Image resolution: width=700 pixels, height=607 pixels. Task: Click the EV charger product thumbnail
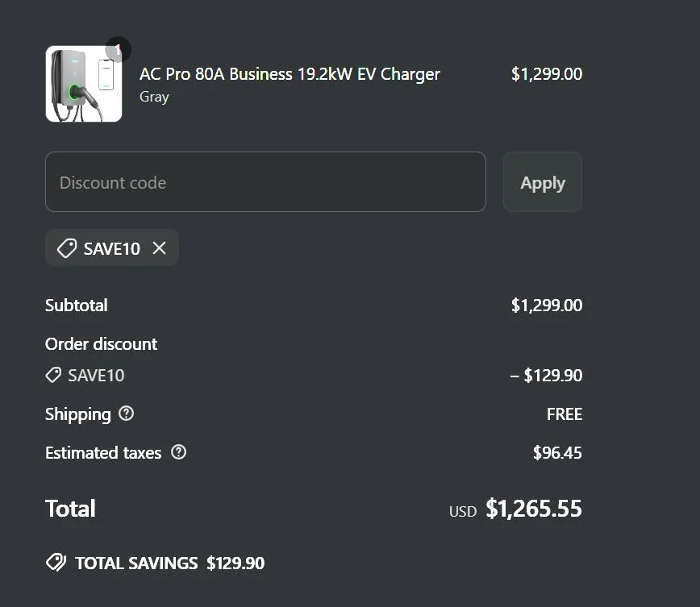[83, 85]
